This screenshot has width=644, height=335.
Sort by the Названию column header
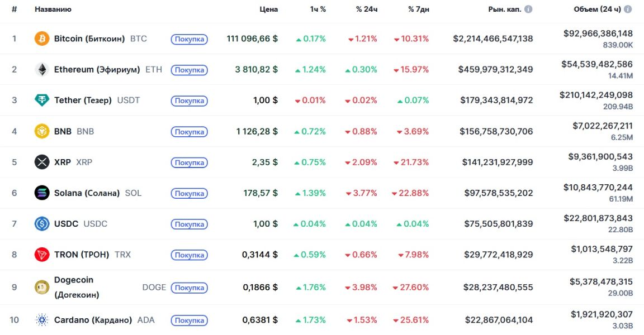pyautogui.click(x=53, y=9)
